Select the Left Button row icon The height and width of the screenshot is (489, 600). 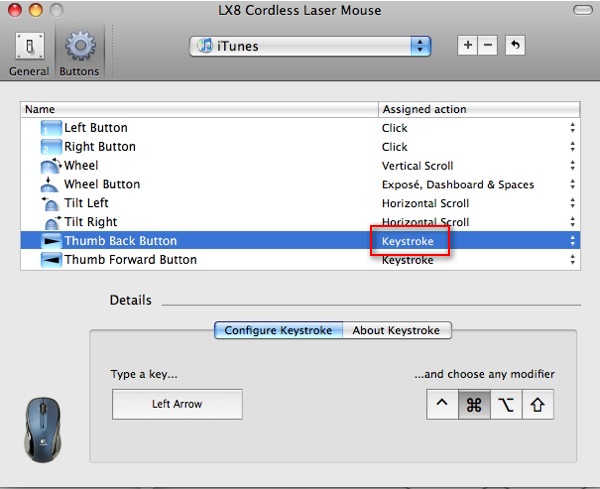(51, 128)
